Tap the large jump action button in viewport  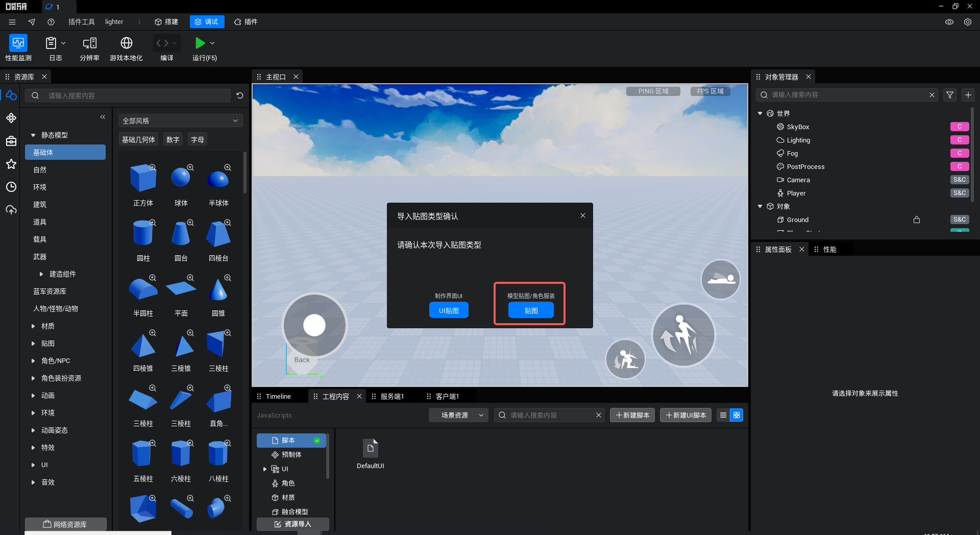[683, 335]
